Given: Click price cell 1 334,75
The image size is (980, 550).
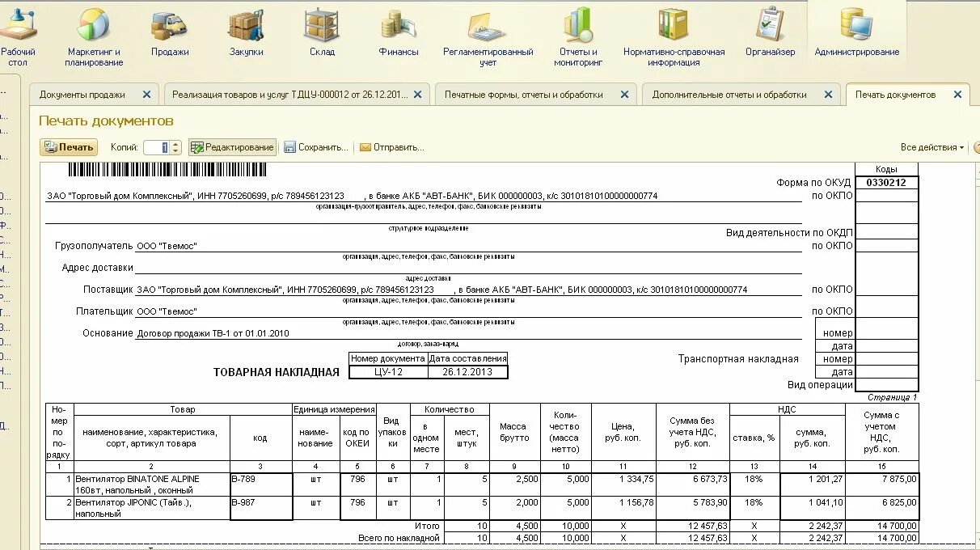Looking at the screenshot, I should pyautogui.click(x=623, y=484).
